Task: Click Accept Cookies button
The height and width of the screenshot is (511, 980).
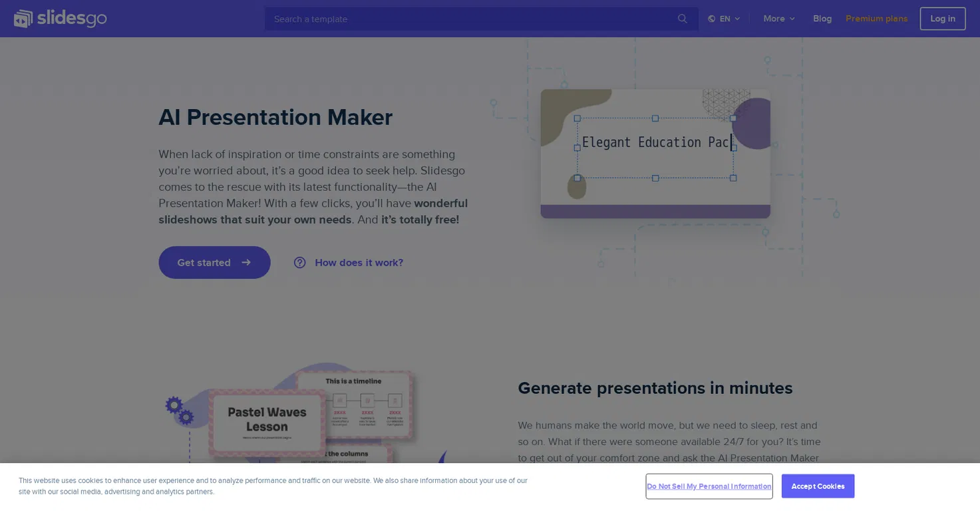Action: pos(818,486)
